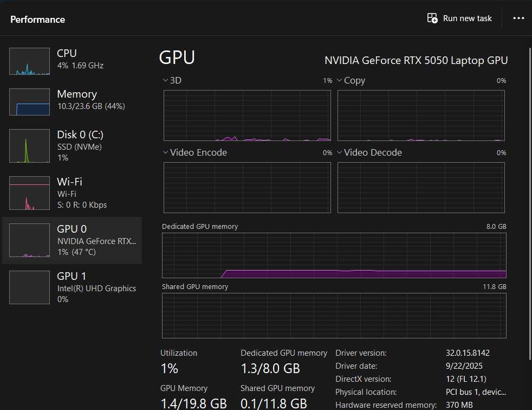Switch to the Intel UHD Graphics GPU 1 entry

click(96, 288)
